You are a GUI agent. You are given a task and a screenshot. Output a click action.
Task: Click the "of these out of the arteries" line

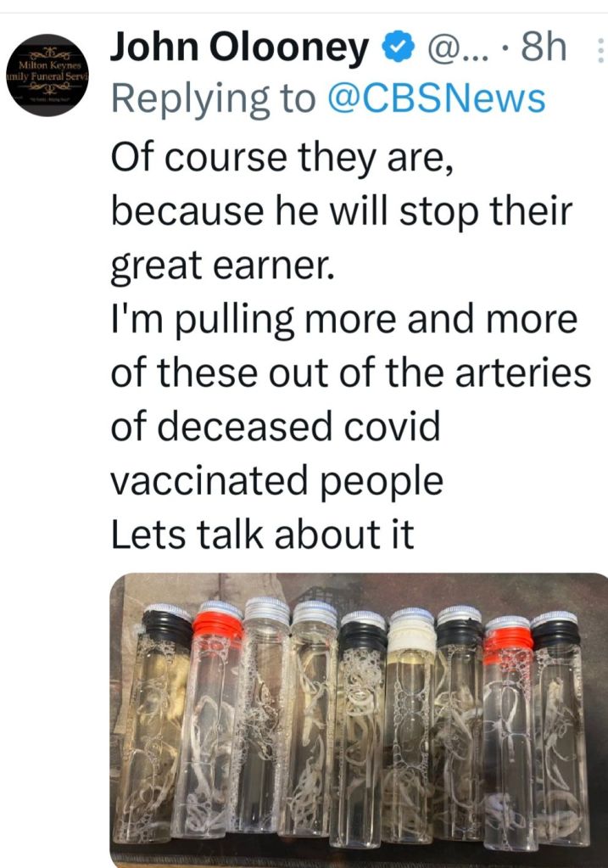click(x=351, y=374)
